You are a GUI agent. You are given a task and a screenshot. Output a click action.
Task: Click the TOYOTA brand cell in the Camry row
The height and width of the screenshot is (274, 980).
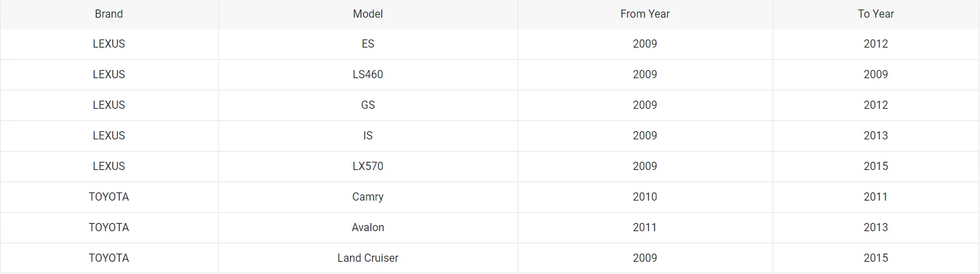tap(109, 197)
